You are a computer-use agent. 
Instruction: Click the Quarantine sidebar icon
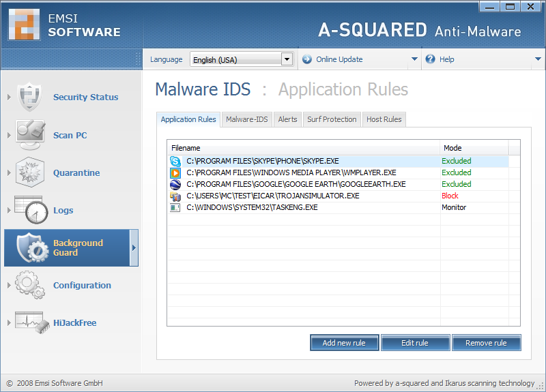point(29,172)
